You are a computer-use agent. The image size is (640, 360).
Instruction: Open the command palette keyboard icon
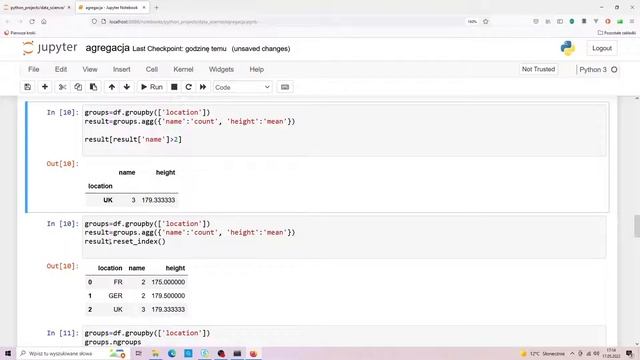coord(285,87)
